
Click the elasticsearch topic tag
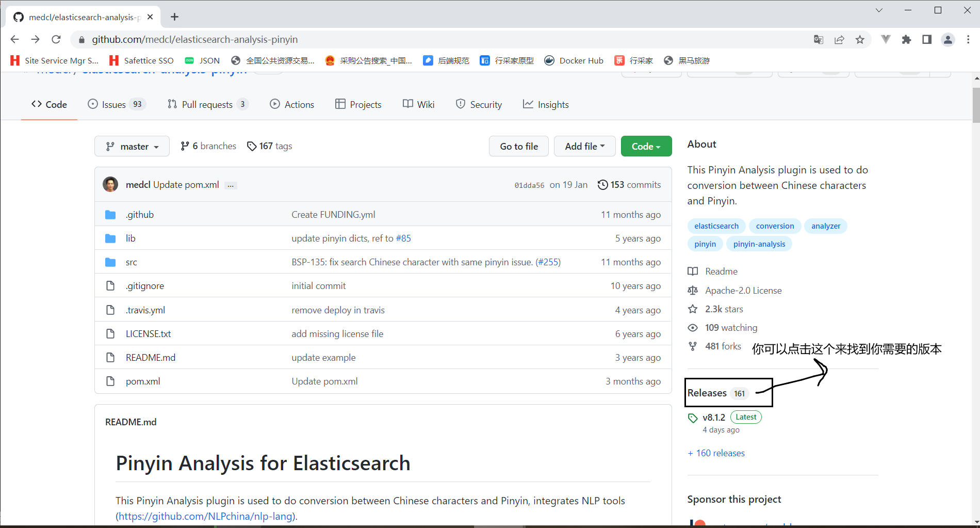pyautogui.click(x=716, y=226)
